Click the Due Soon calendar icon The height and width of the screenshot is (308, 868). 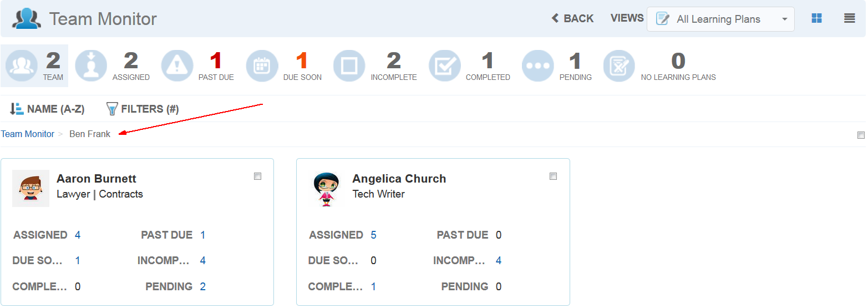click(262, 66)
